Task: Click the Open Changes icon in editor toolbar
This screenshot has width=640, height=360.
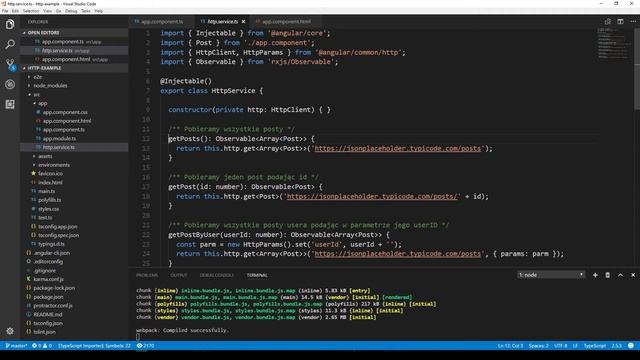Action: point(607,22)
